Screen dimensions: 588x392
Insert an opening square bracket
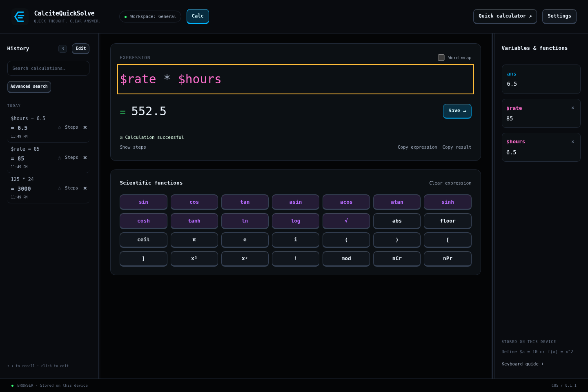(x=448, y=240)
